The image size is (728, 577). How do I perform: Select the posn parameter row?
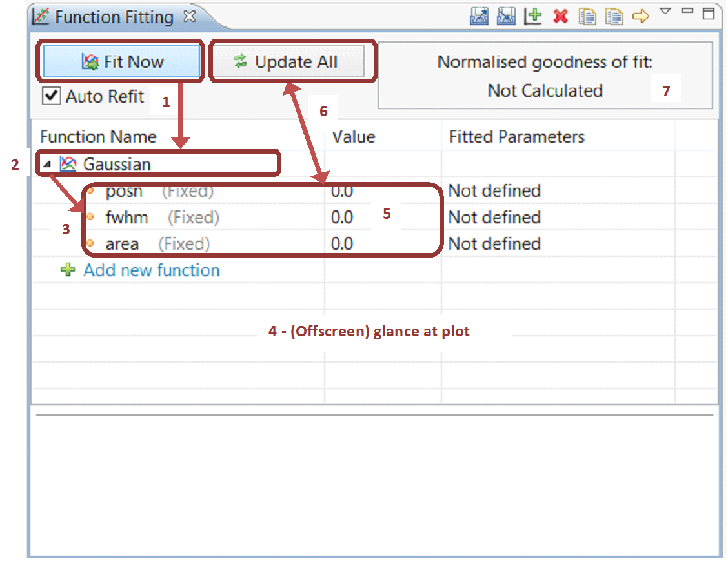pos(124,192)
